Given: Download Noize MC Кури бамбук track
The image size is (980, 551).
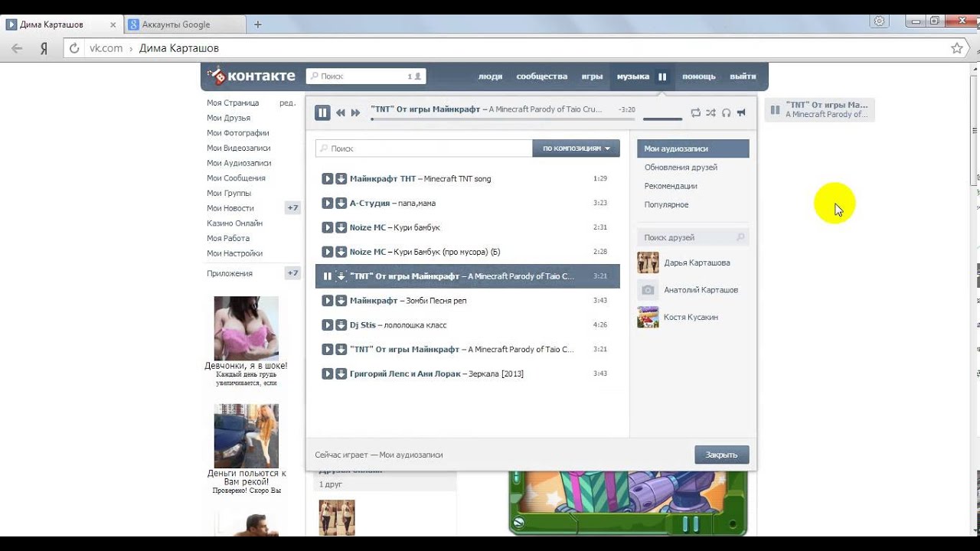Looking at the screenshot, I should 341,227.
